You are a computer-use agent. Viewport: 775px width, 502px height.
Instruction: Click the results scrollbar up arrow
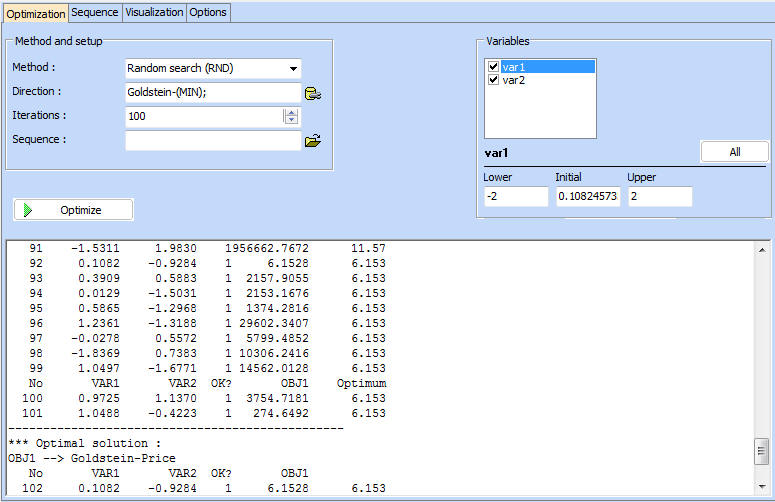pyautogui.click(x=763, y=249)
